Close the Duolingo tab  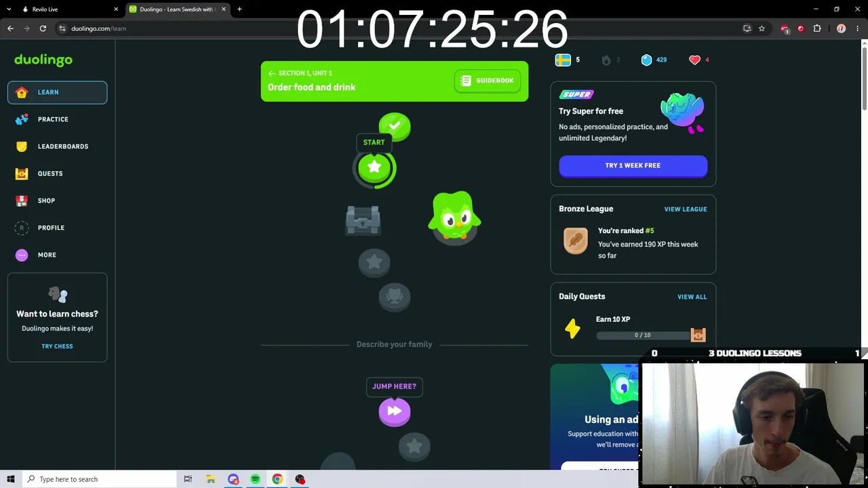tap(224, 9)
